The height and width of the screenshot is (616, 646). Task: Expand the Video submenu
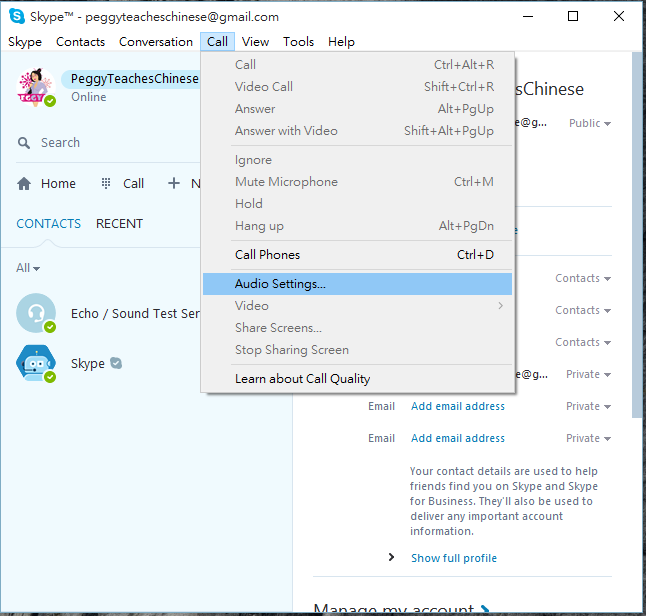coord(357,306)
